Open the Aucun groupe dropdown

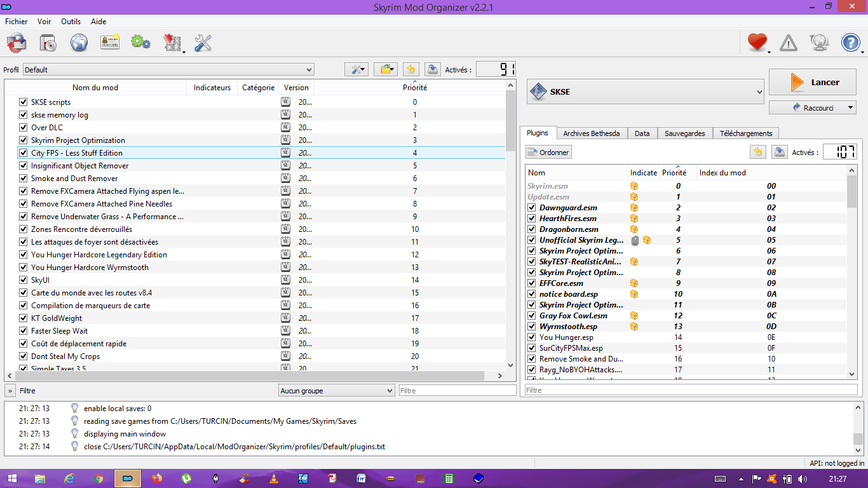(x=337, y=391)
